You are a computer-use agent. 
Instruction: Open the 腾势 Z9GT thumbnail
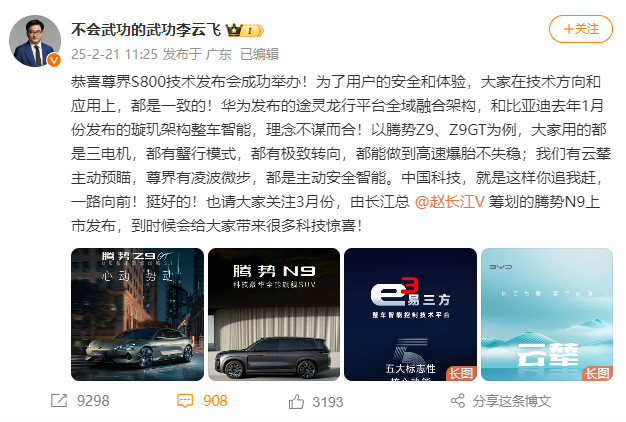pos(137,314)
